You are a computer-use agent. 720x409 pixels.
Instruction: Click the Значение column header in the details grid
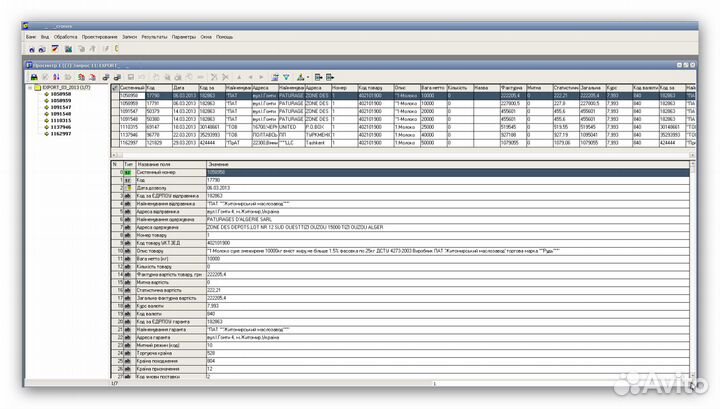(x=448, y=164)
